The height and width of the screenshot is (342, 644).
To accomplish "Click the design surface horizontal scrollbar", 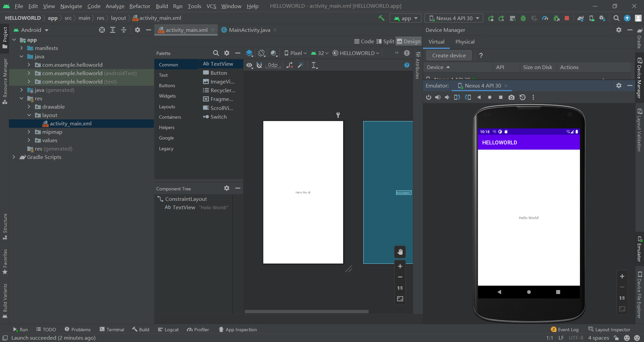I will click(307, 311).
